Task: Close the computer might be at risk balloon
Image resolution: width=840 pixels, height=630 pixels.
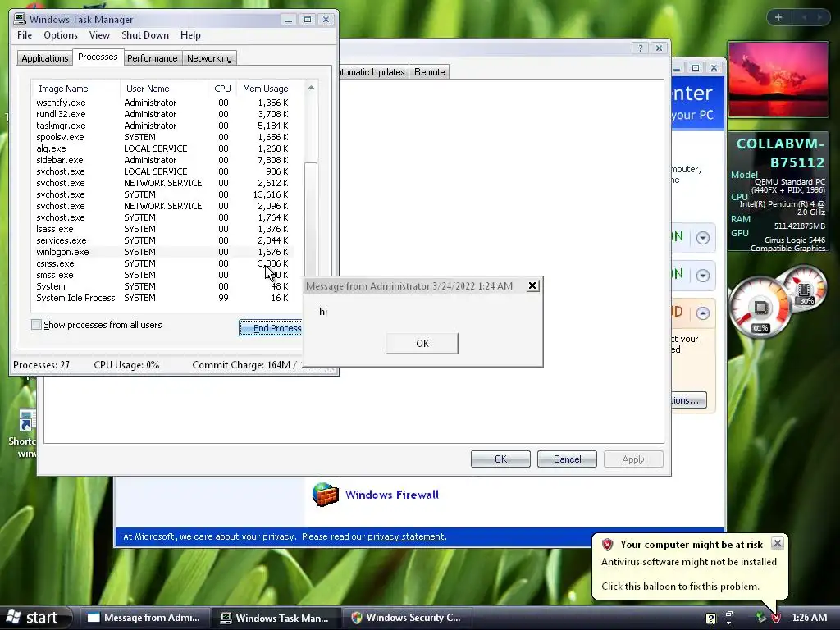Action: [x=777, y=543]
